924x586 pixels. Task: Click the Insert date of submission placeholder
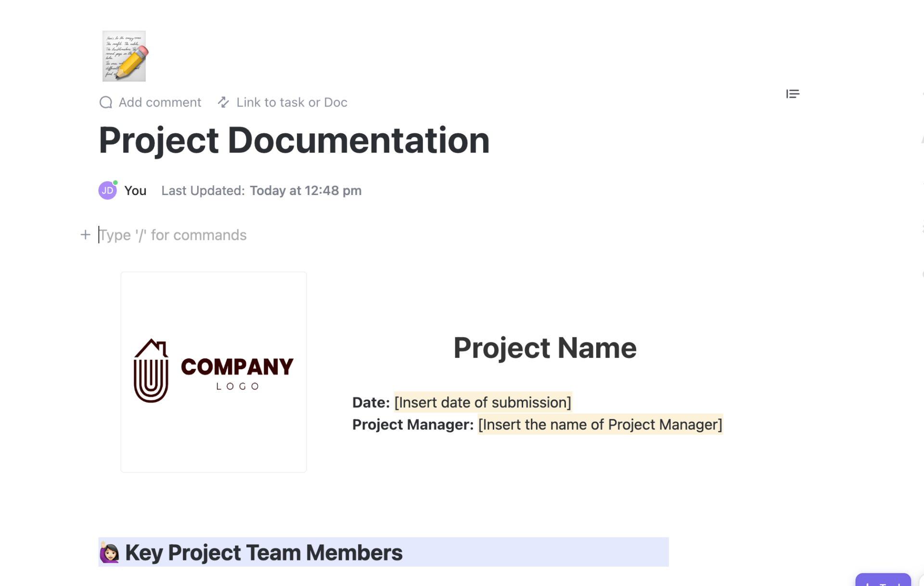(482, 403)
